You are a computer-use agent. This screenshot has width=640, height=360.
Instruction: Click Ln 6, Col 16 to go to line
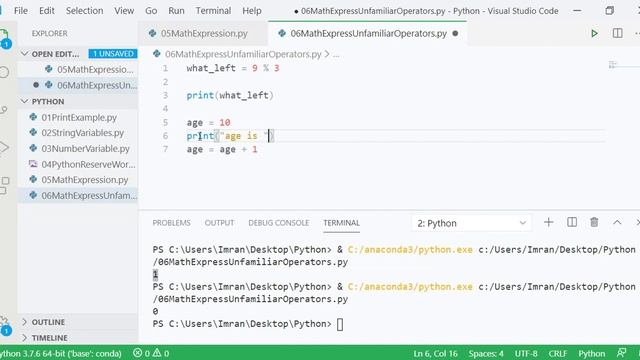(x=435, y=353)
